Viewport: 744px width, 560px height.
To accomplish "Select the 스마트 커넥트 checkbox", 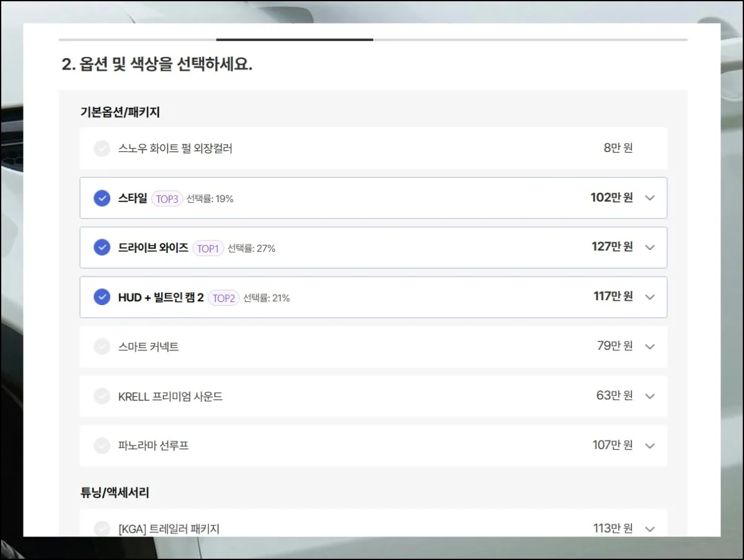I will pyautogui.click(x=102, y=347).
